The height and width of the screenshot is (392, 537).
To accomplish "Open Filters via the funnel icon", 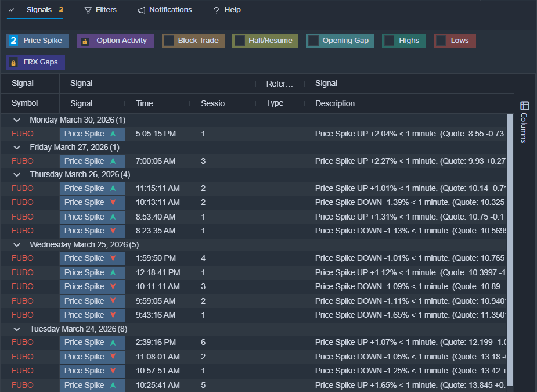I will click(x=88, y=10).
